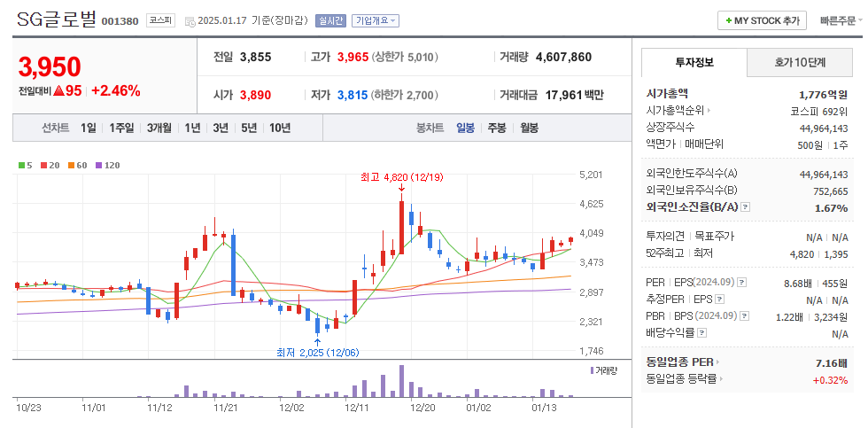Click the calendar icon beside the date
Screen dimensions: 868x428
pyautogui.click(x=190, y=21)
